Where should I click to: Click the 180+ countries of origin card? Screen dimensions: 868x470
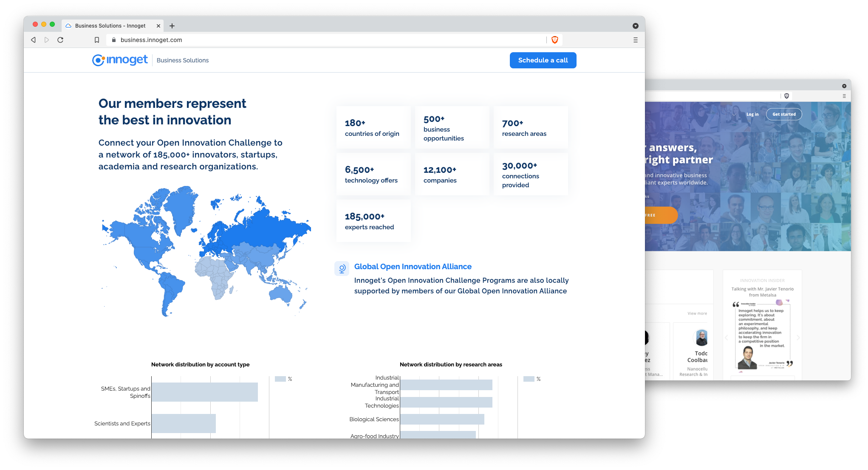373,128
